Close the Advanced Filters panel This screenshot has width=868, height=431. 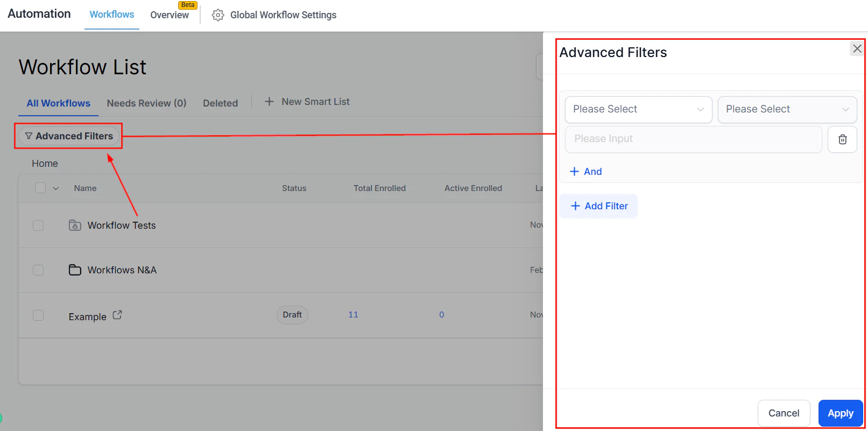[x=857, y=48]
